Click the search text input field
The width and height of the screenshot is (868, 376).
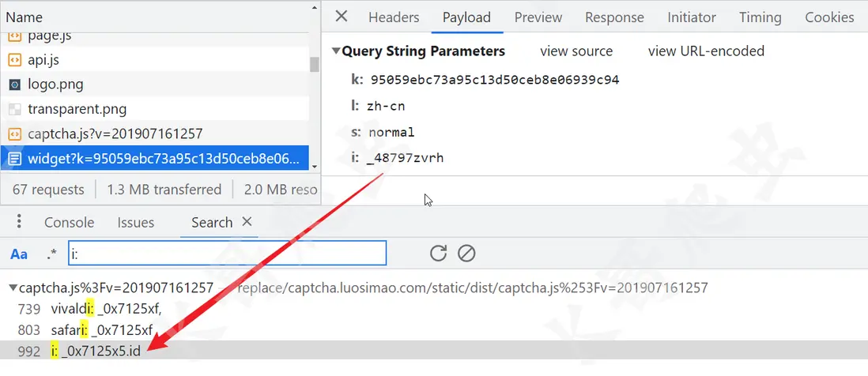(x=227, y=254)
